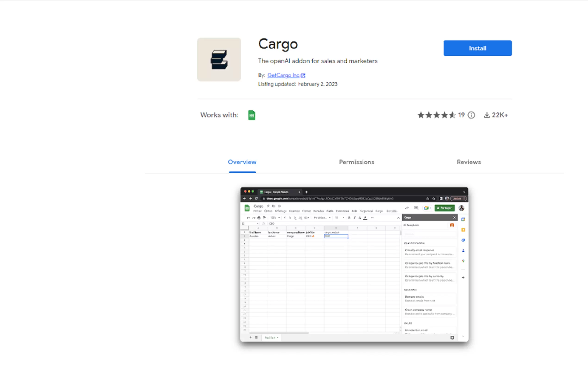
Task: Click the 'Works with:' label
Action: coord(219,115)
